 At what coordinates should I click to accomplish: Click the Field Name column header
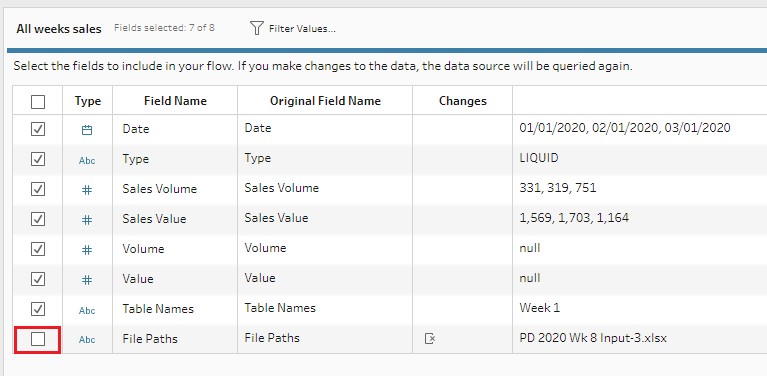pos(175,101)
